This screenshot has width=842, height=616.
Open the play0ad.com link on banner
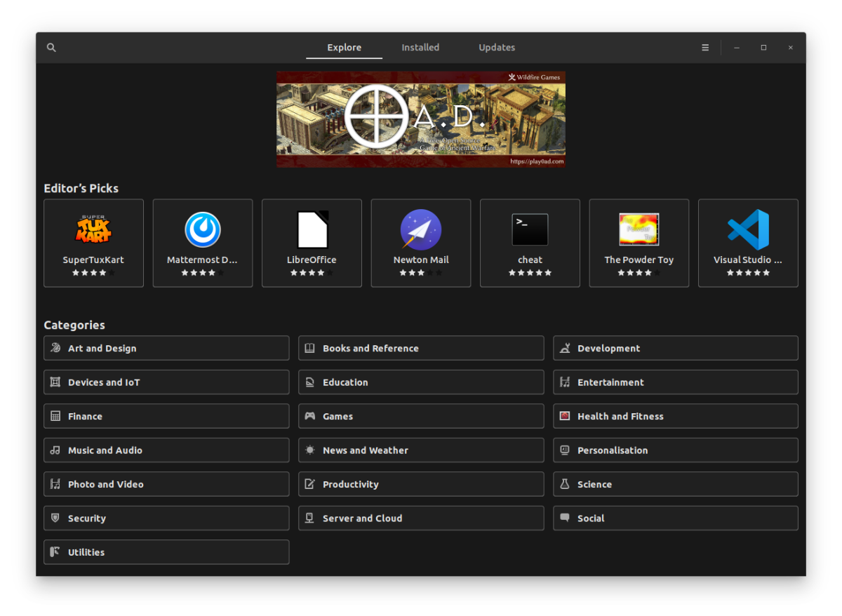[537, 161]
